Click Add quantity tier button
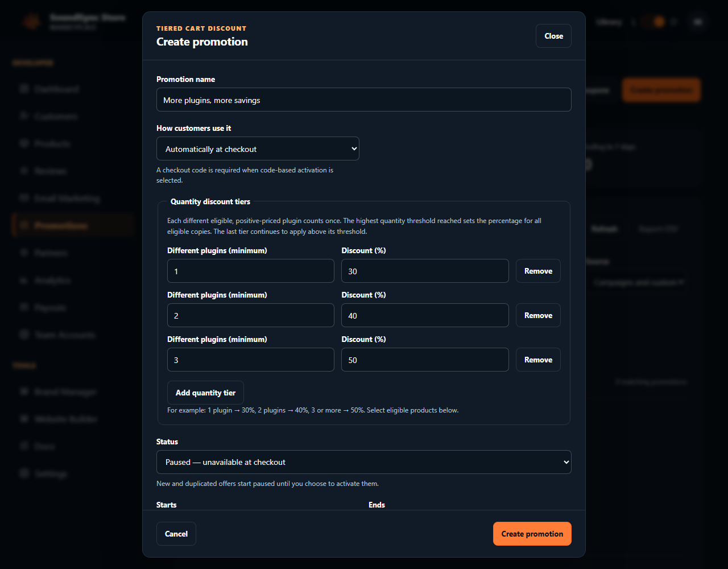The height and width of the screenshot is (569, 728). (x=205, y=393)
